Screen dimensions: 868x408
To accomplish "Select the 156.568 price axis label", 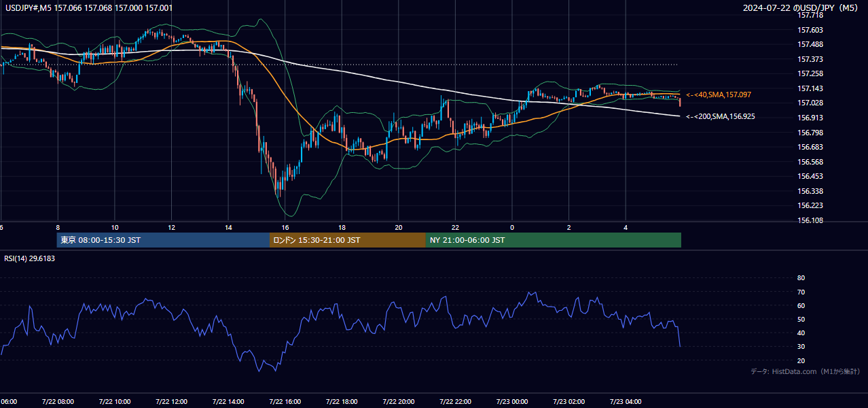I will pos(810,162).
